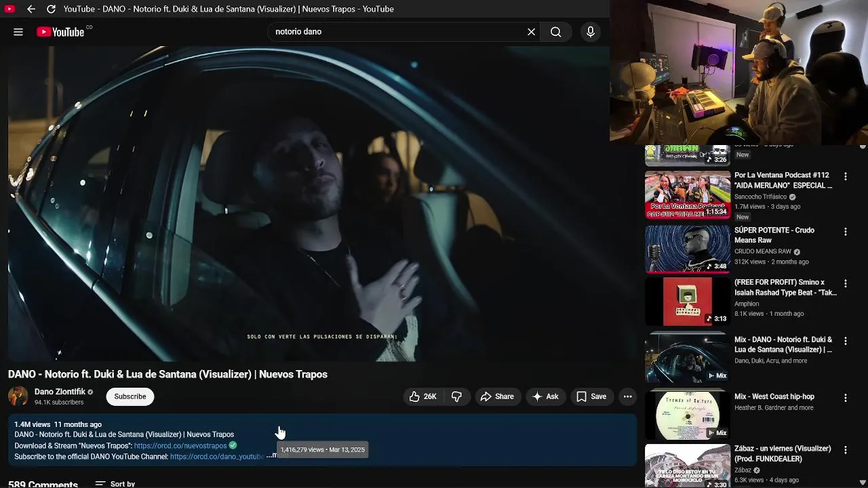
Task: Open options for Mix - West Coast hip-hop
Action: click(845, 398)
